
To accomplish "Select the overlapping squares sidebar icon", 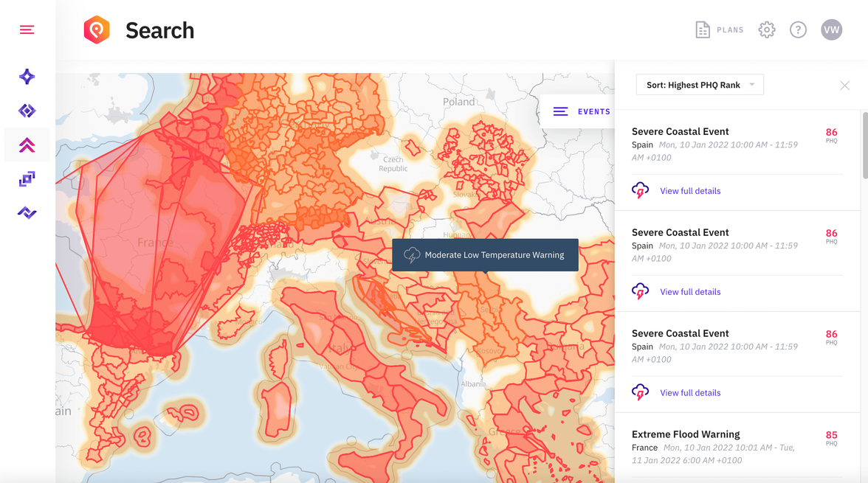I will 27,178.
